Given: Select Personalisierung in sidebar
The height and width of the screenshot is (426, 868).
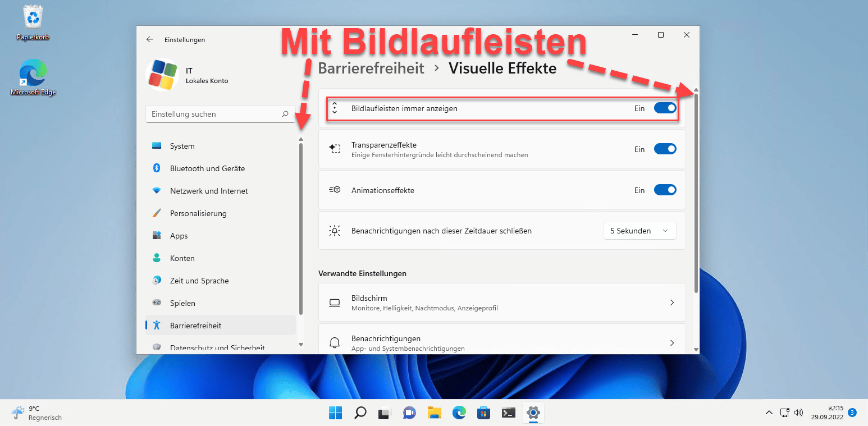Looking at the screenshot, I should tap(220, 213).
